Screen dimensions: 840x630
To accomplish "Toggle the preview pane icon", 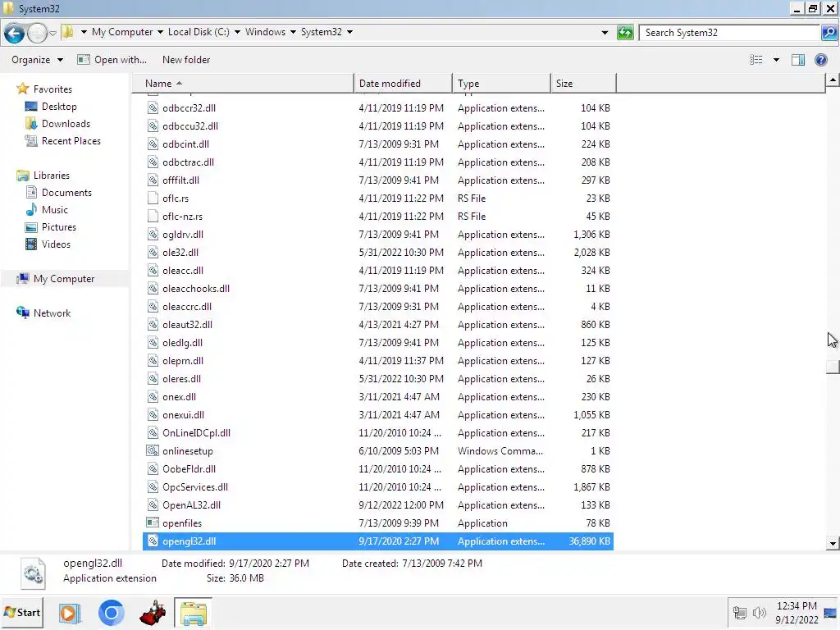I will pyautogui.click(x=797, y=60).
